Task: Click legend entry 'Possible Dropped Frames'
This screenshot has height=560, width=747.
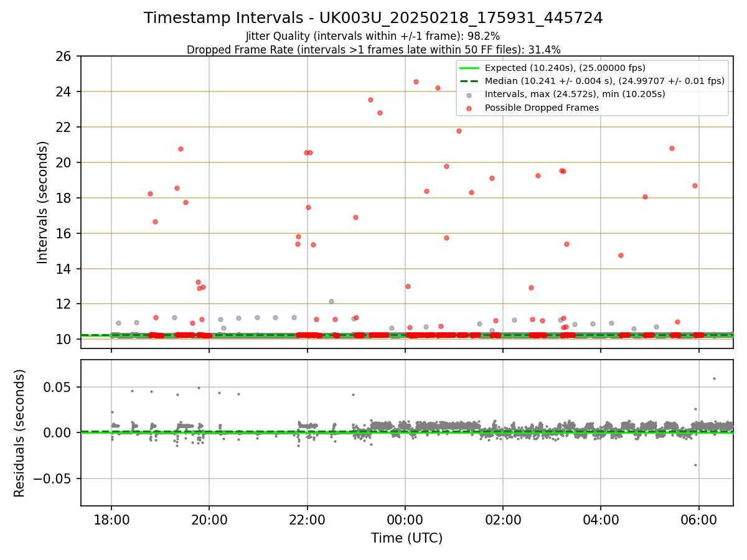Action: (542, 108)
